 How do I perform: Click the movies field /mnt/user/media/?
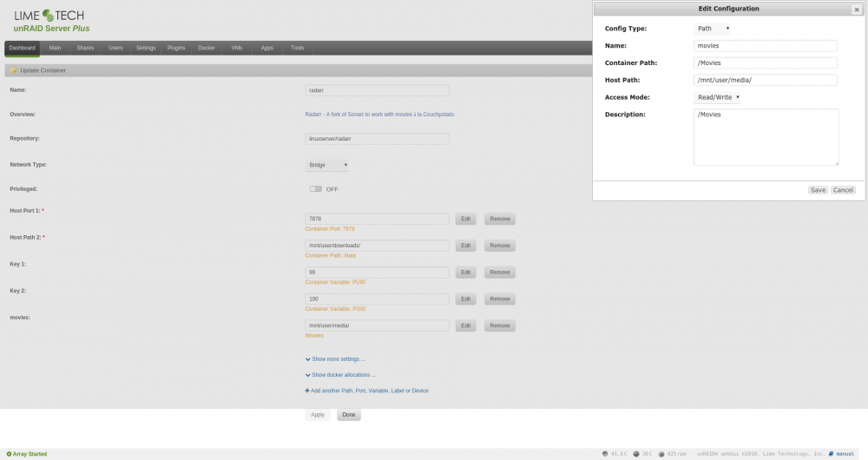tap(377, 325)
